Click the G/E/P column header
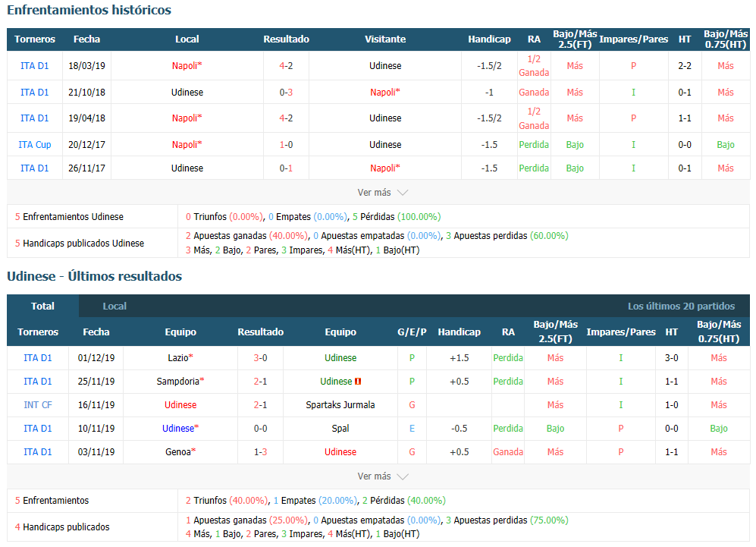This screenshot has height=547, width=756. pyautogui.click(x=412, y=332)
